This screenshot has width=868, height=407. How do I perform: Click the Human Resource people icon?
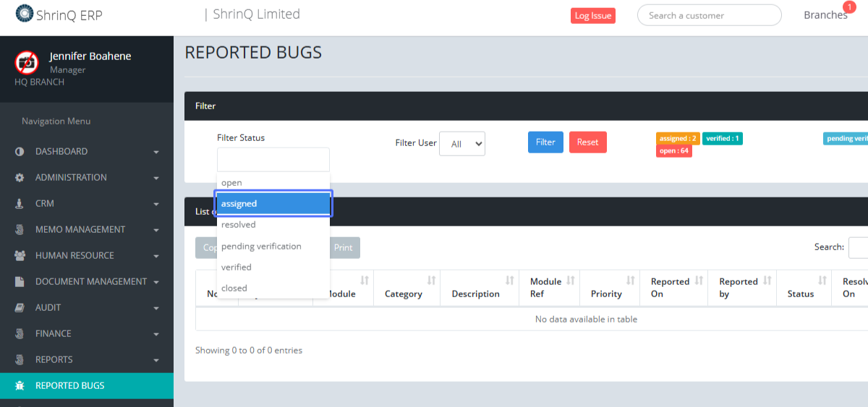tap(20, 256)
